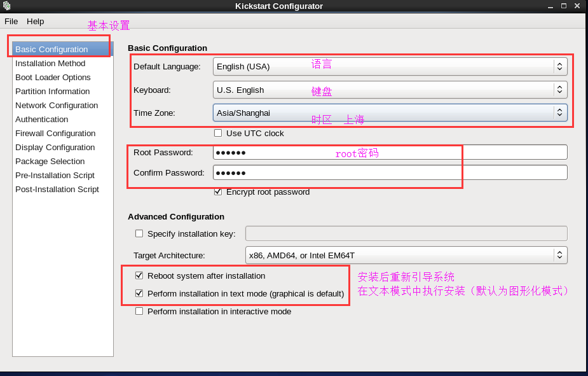Toggle Encrypt root password checkbox
Image resolution: width=588 pixels, height=376 pixels.
point(218,191)
